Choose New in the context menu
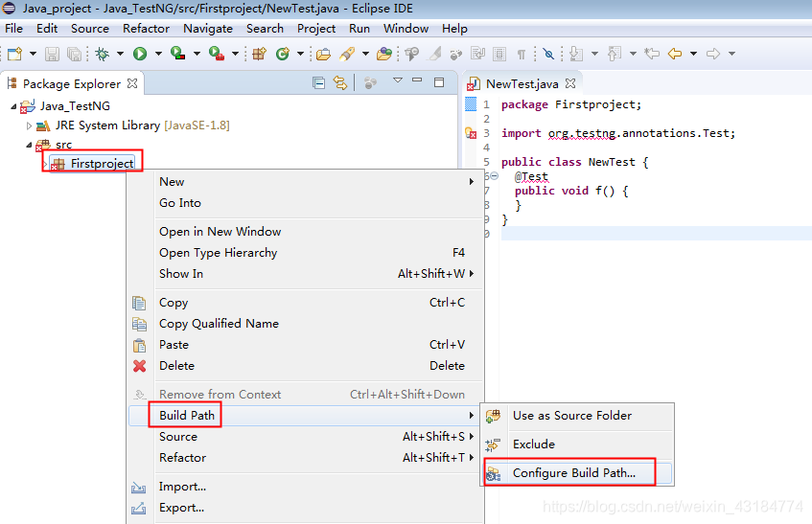Viewport: 812px width, 524px height. (x=306, y=182)
